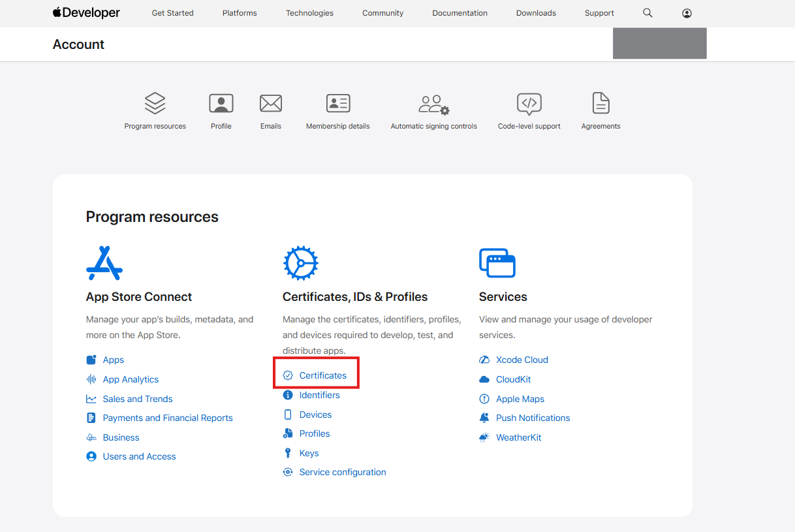Click the App Store Connect heading
This screenshot has height=532, width=795.
click(x=139, y=297)
